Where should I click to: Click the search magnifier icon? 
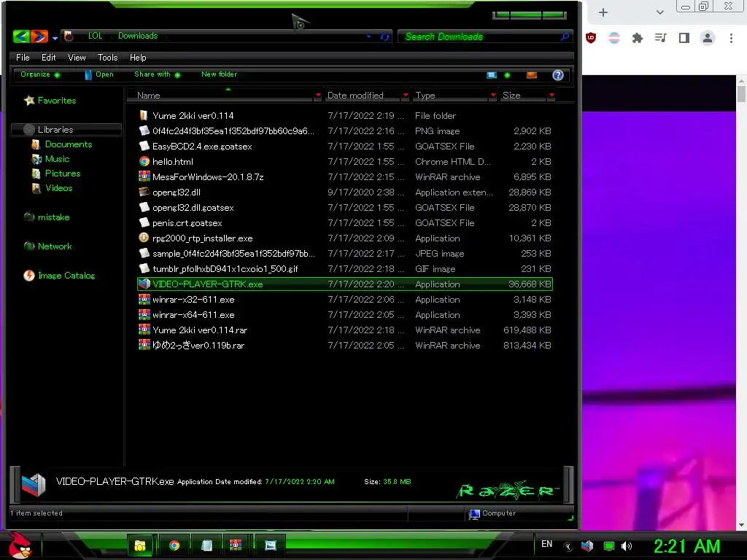[565, 36]
